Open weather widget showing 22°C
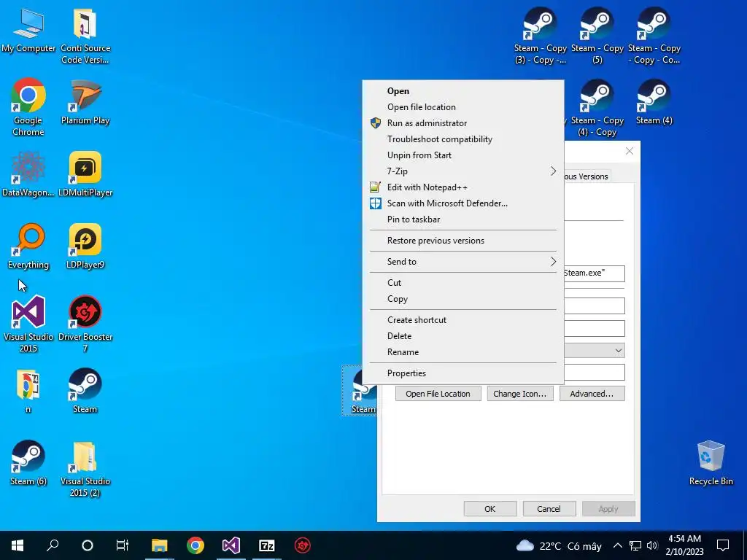 pyautogui.click(x=558, y=545)
